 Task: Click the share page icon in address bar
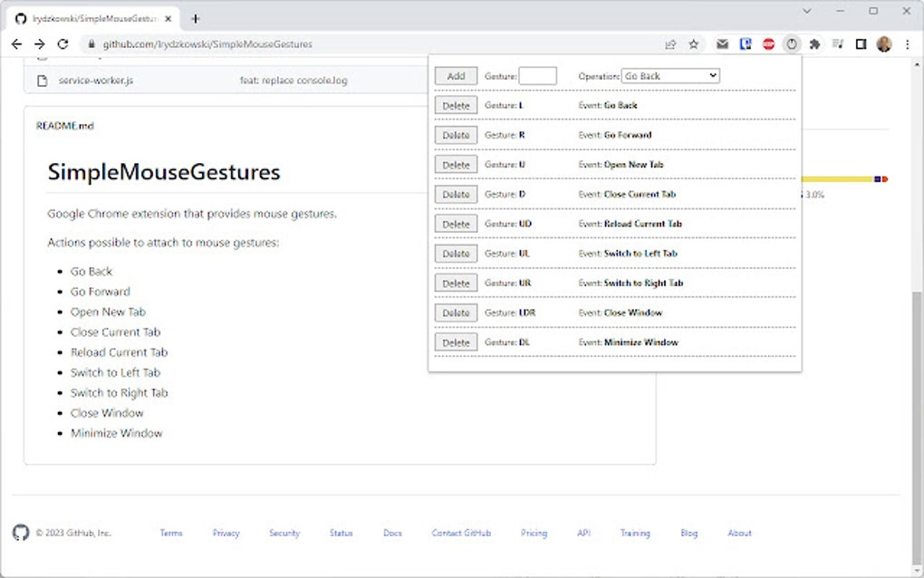click(670, 43)
